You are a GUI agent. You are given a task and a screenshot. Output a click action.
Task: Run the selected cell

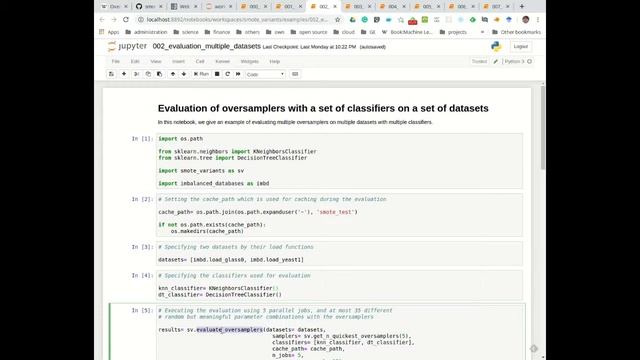201,74
